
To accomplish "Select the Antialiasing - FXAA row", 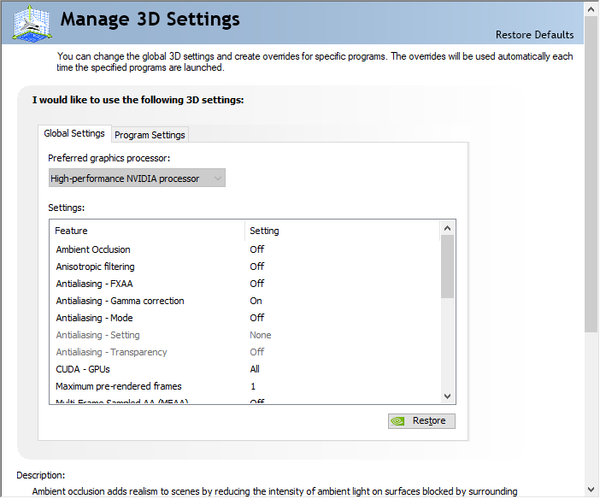I will [x=245, y=284].
